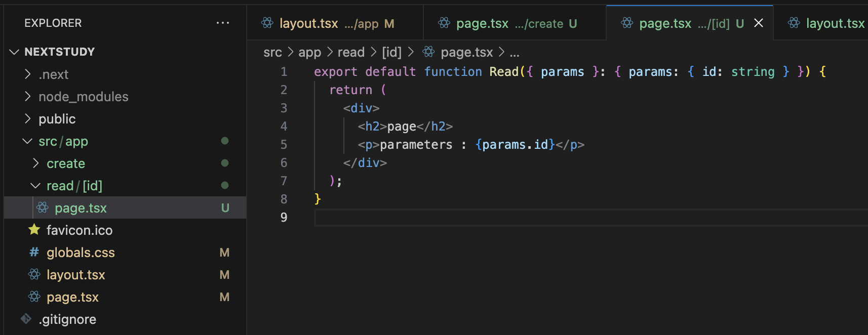
Task: Click 'function' keyword on line 1
Action: (453, 72)
